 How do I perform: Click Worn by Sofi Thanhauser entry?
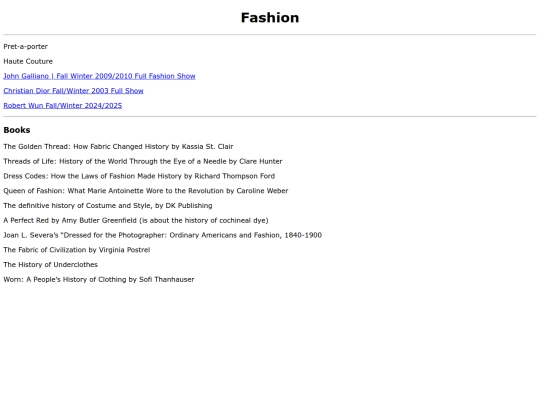point(99,280)
